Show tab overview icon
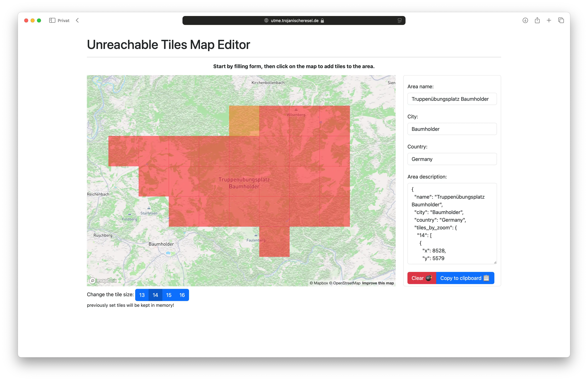This screenshot has width=588, height=381. pos(561,20)
